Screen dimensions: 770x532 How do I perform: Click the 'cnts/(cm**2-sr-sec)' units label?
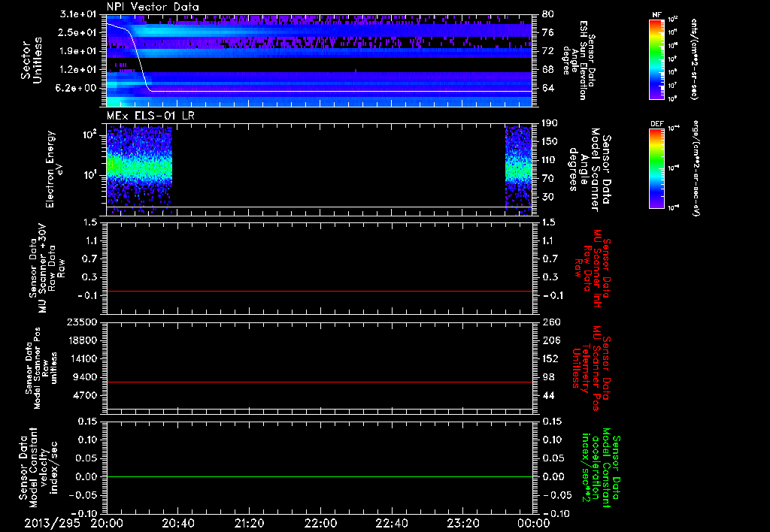pos(694,59)
